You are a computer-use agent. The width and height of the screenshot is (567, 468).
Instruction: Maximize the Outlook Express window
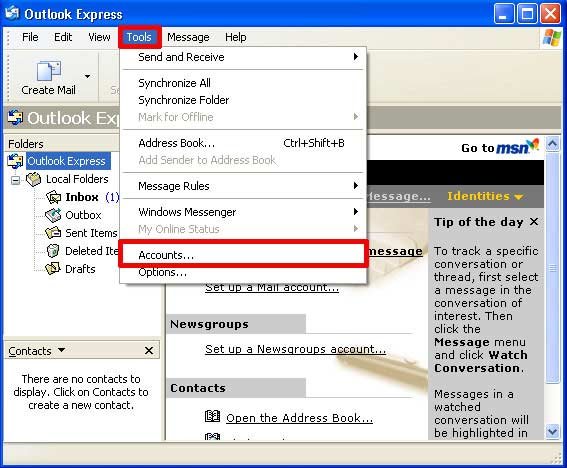pos(527,14)
